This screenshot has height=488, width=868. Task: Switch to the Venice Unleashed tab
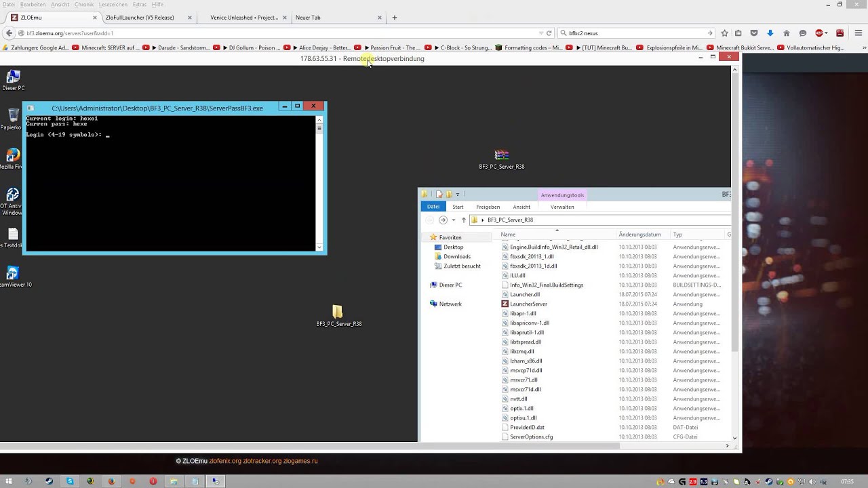pyautogui.click(x=244, y=18)
